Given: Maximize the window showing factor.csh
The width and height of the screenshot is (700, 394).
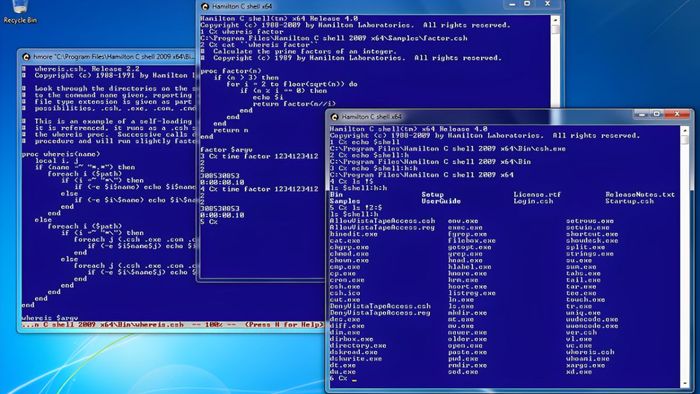Looking at the screenshot, I should pyautogui.click(x=527, y=4).
